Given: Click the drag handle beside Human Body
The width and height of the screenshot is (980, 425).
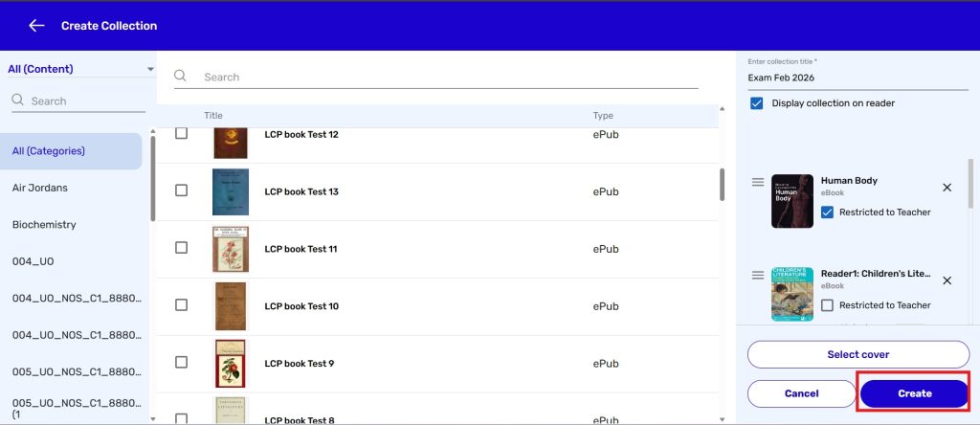Looking at the screenshot, I should [x=758, y=182].
